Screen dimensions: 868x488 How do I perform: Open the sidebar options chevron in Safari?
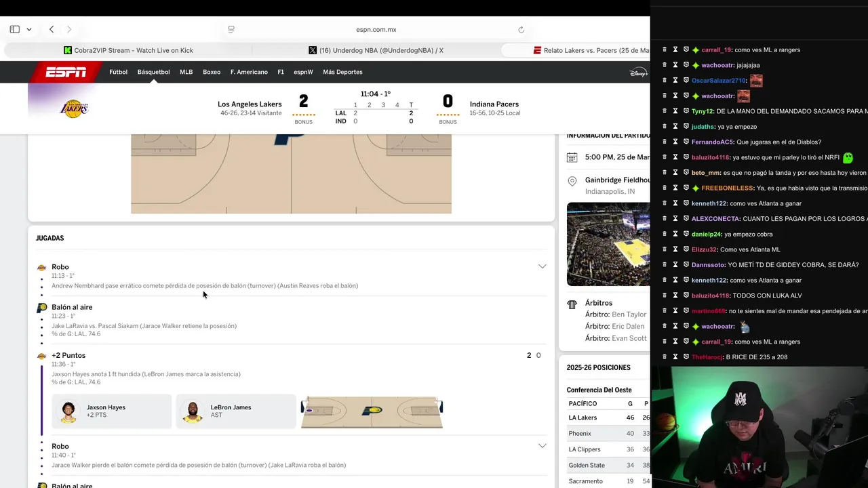(29, 29)
